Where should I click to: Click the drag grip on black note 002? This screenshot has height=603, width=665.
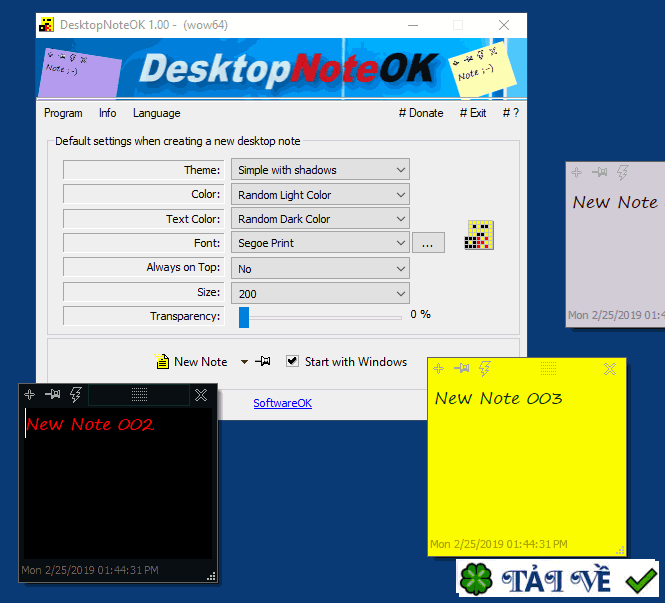pyautogui.click(x=139, y=395)
